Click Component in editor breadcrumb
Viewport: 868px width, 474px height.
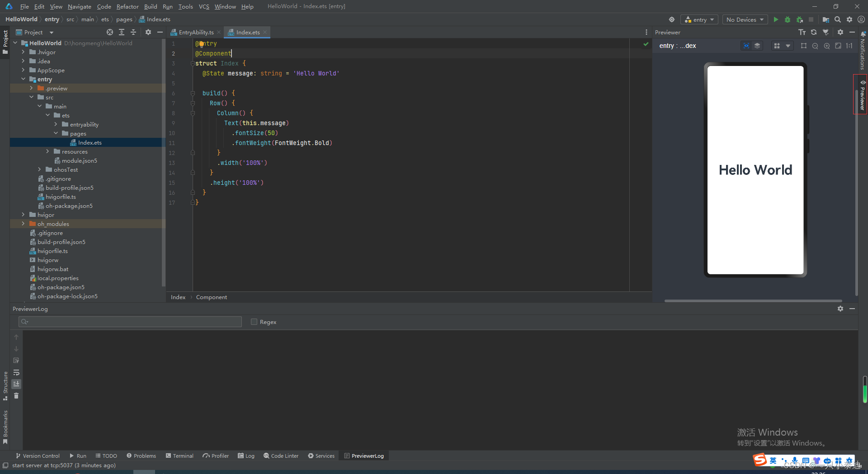212,297
